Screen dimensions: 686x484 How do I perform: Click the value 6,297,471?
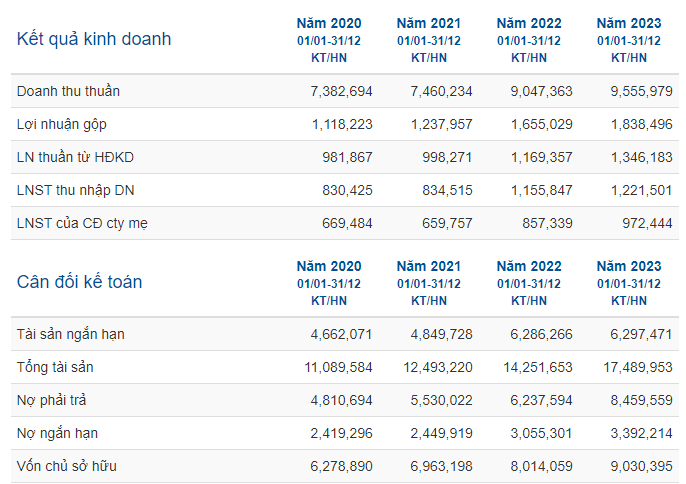click(641, 335)
